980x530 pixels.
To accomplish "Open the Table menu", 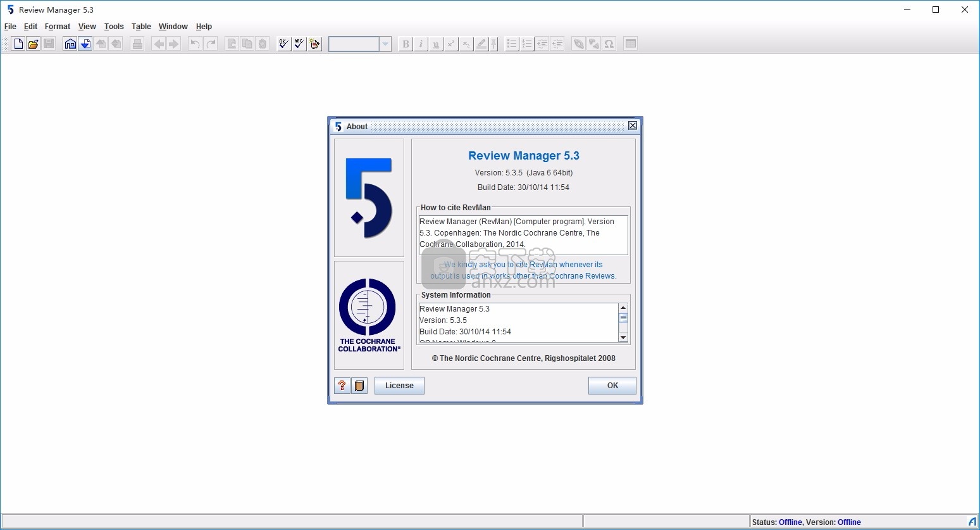I will (141, 27).
